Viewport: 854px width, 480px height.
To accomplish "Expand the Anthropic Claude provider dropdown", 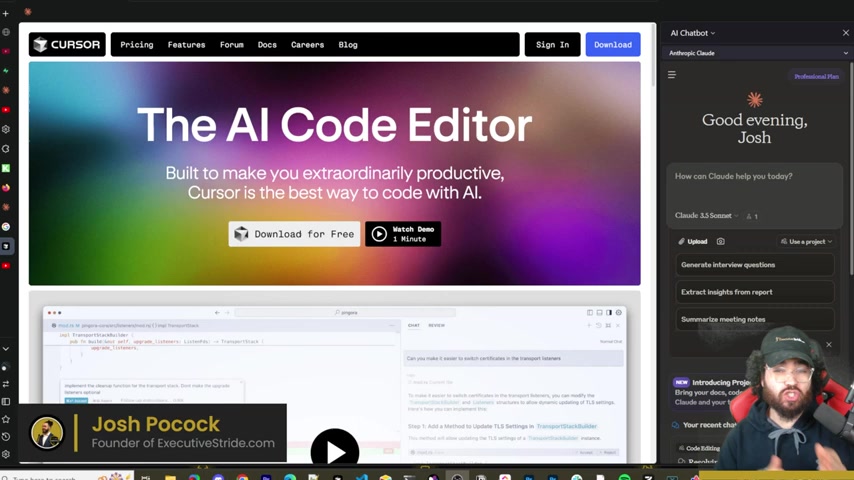I will (x=758, y=53).
